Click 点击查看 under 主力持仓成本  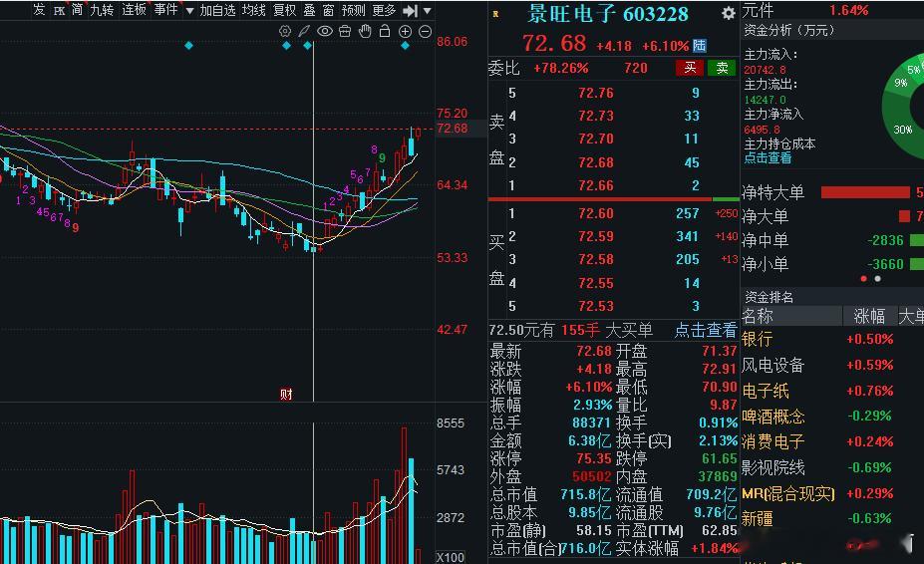768,158
